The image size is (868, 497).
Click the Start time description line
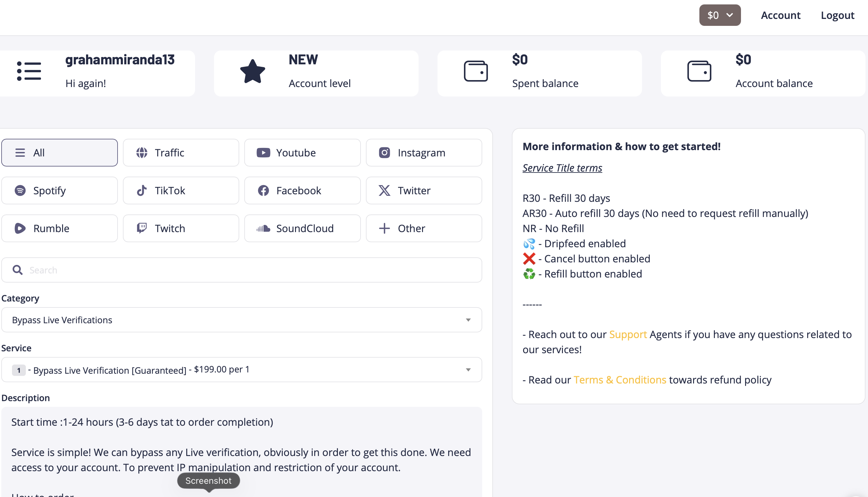[142, 422]
